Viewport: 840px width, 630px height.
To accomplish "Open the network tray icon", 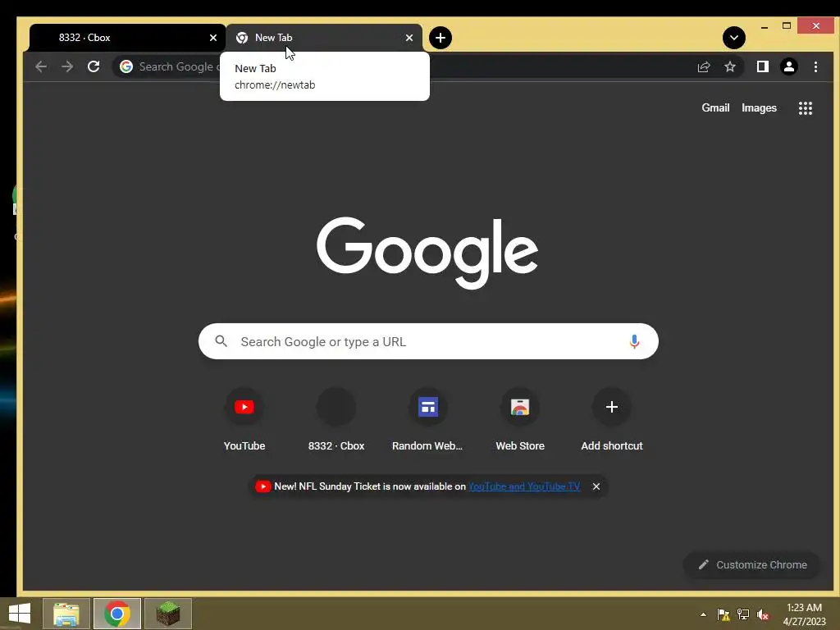I will click(x=743, y=614).
